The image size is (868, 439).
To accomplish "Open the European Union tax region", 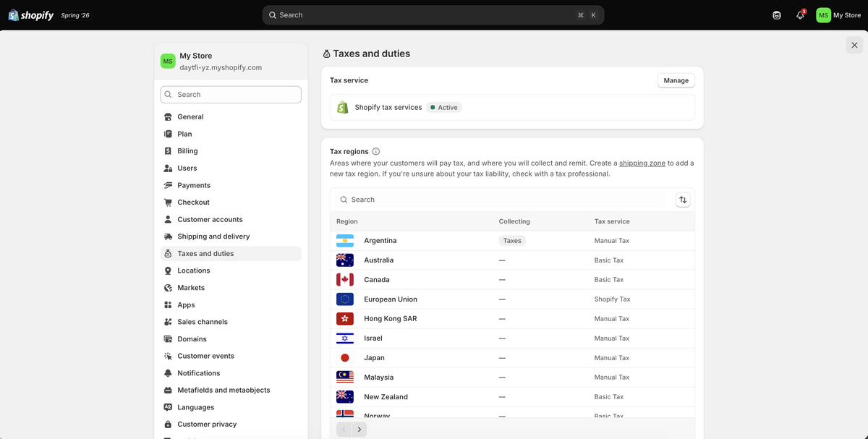I will pos(512,299).
